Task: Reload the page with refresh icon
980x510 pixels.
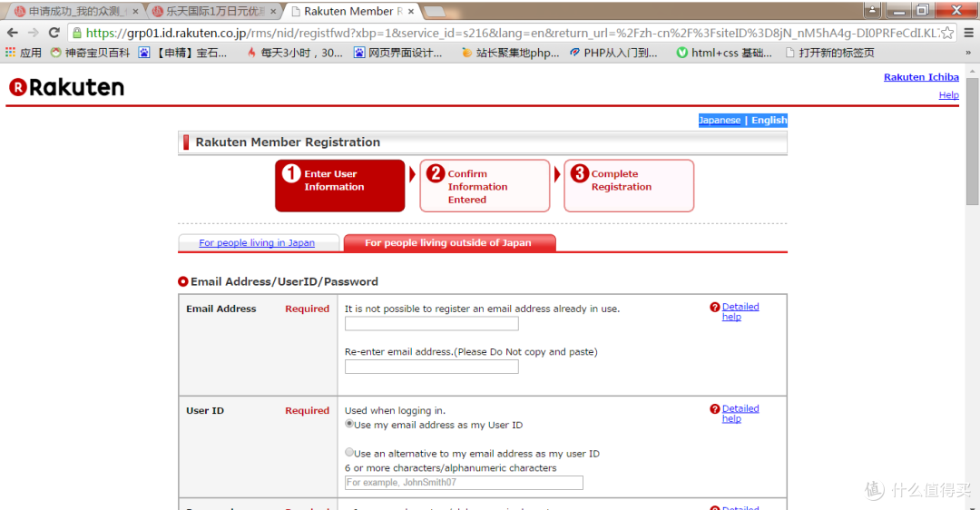Action: pos(54,33)
